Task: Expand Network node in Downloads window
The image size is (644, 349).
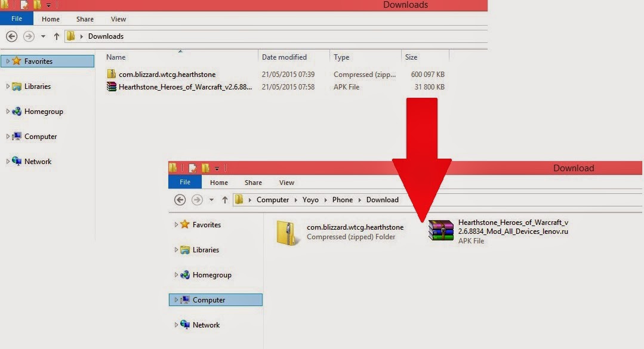Action: 7,161
